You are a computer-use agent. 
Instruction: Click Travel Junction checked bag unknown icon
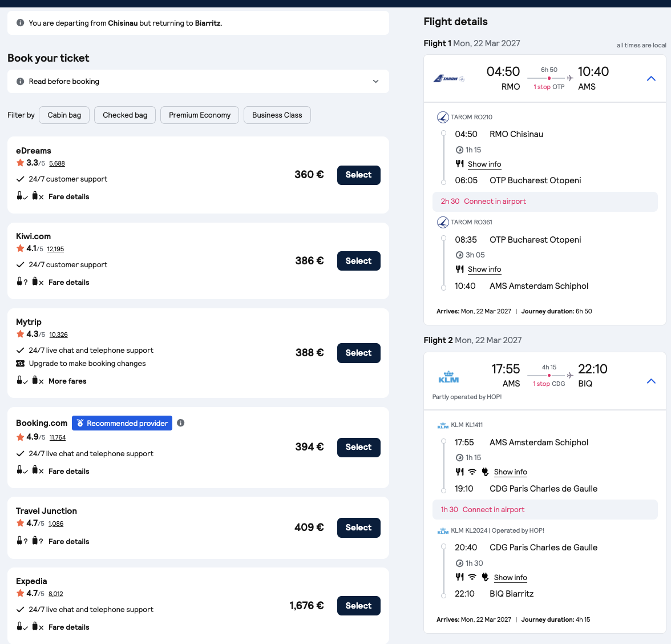pyautogui.click(x=38, y=541)
